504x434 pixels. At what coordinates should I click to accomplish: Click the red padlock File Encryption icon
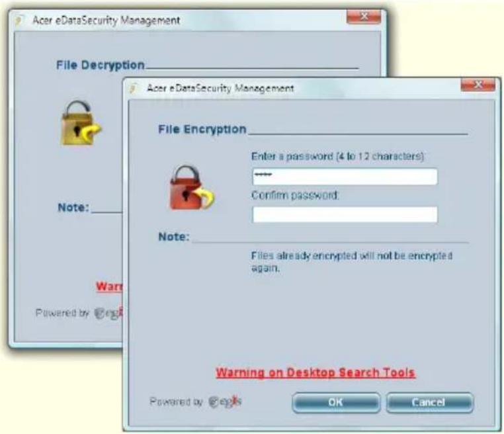click(x=192, y=188)
